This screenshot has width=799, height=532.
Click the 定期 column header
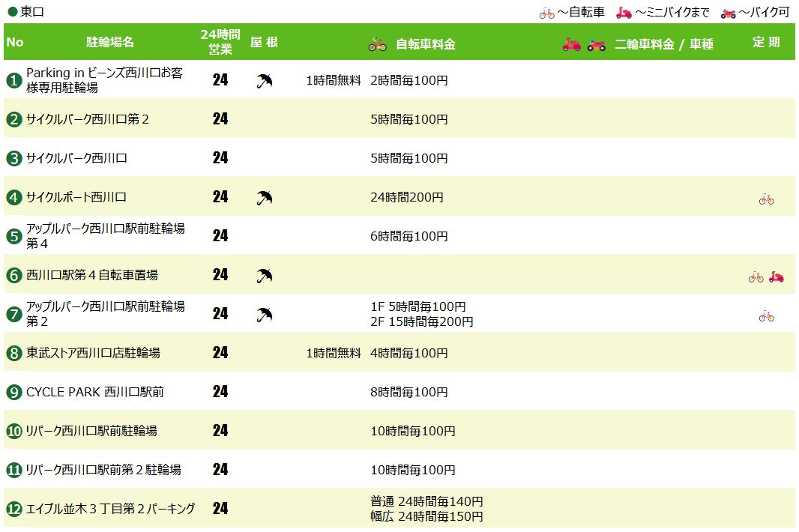(x=766, y=43)
